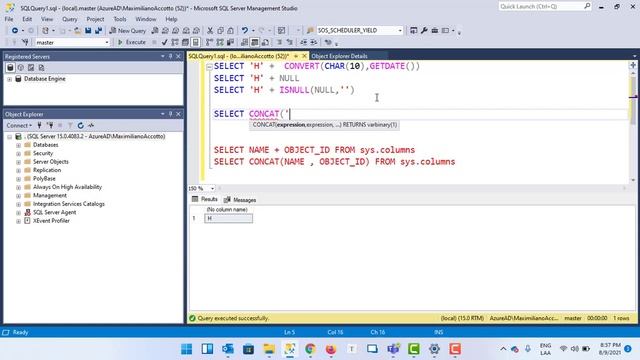
Task: Switch to the SQLQuery1.sql tab
Action: (238, 56)
